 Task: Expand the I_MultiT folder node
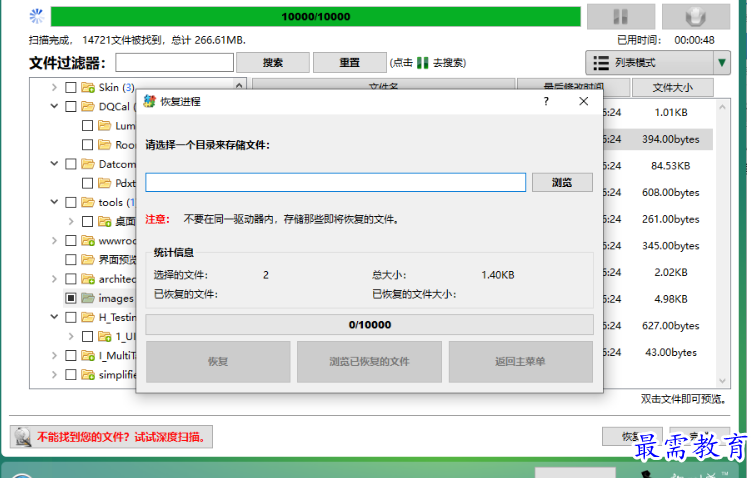[54, 355]
